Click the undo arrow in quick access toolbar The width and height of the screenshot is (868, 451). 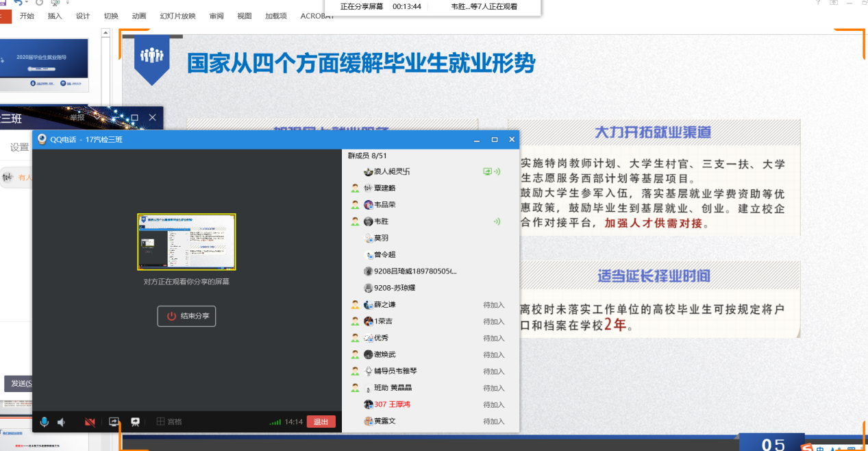[18, 3]
